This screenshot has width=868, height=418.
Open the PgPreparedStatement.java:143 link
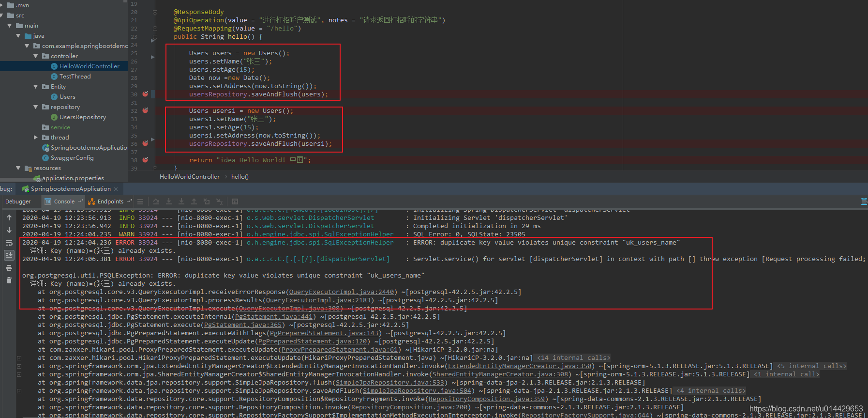click(324, 333)
